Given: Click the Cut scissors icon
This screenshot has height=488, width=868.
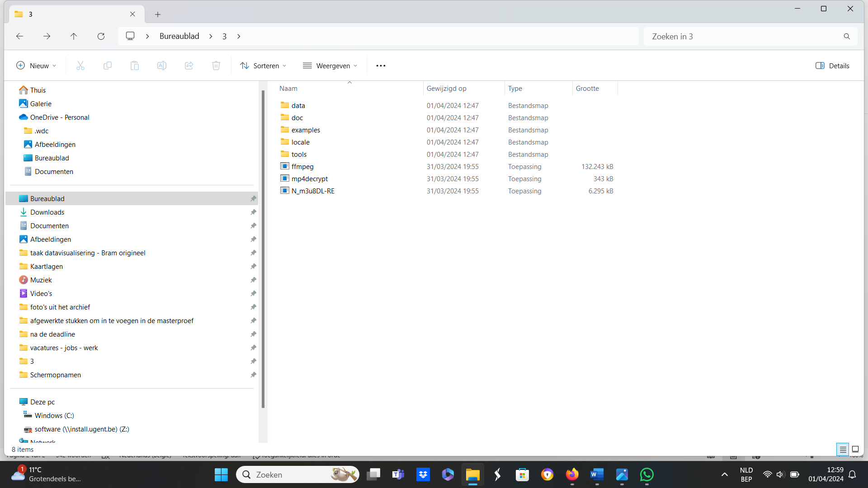Looking at the screenshot, I should coord(80,66).
